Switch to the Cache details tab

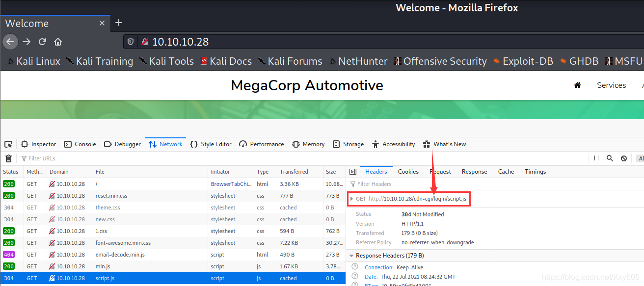pyautogui.click(x=506, y=172)
